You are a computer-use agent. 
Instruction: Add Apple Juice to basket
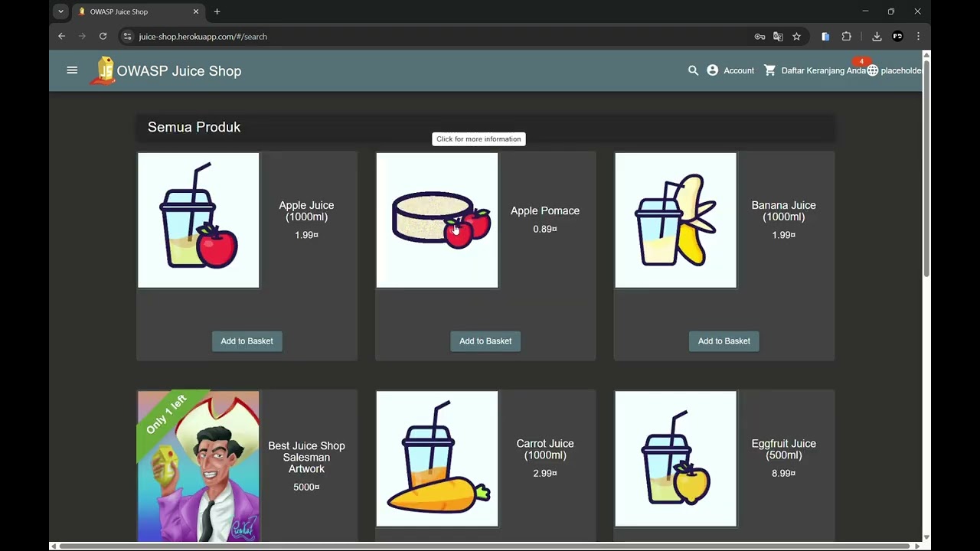(x=247, y=341)
